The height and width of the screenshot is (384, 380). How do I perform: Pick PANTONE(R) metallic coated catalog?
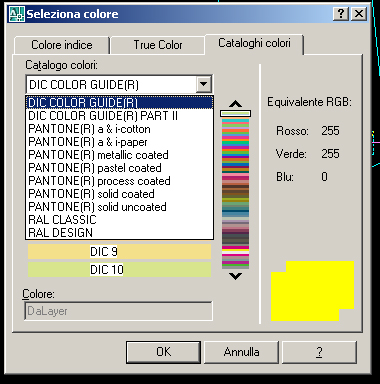[120, 155]
